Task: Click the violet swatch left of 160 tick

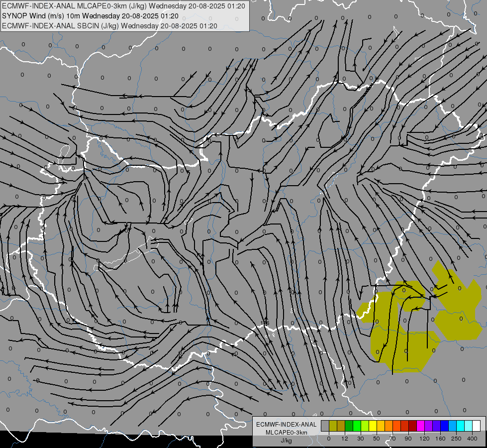Action: pos(437,426)
